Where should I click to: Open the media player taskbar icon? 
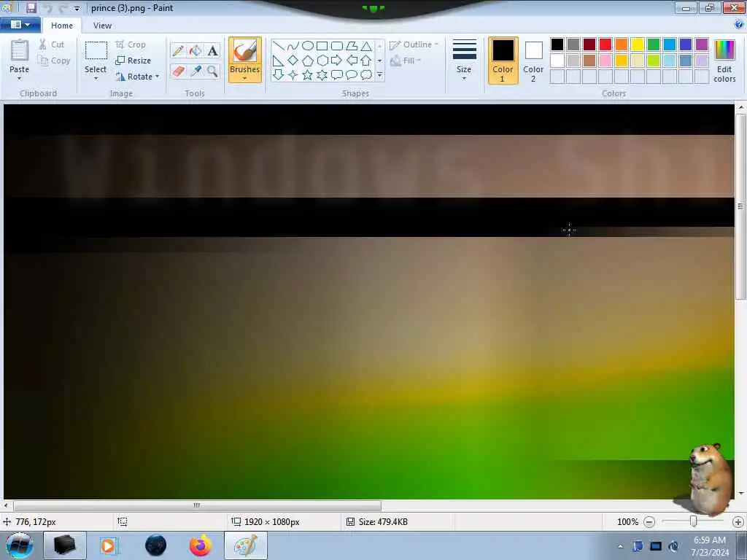(109, 545)
